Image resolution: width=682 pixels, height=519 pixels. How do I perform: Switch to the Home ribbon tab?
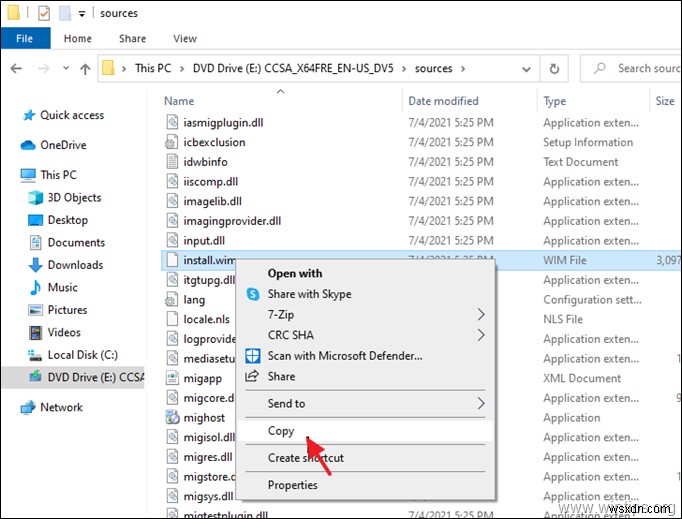click(x=77, y=38)
